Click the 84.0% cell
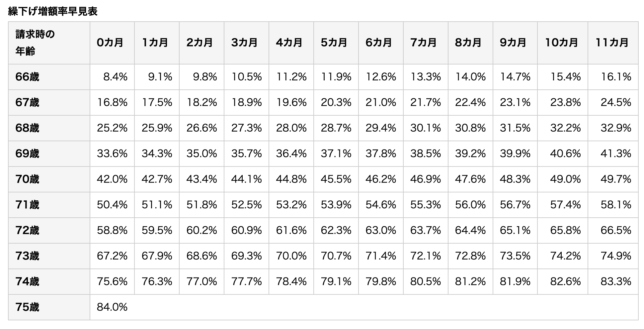 pos(112,307)
